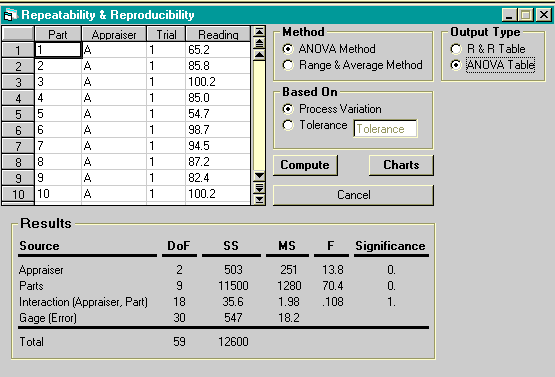
Task: Jump to bottom of the data grid
Action: tap(259, 199)
